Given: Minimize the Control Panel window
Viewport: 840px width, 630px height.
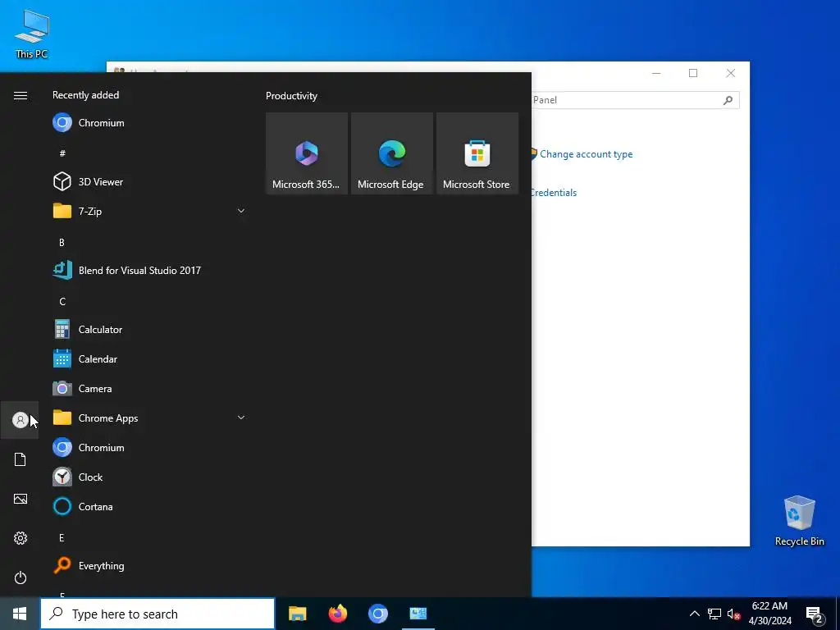Looking at the screenshot, I should pos(656,73).
